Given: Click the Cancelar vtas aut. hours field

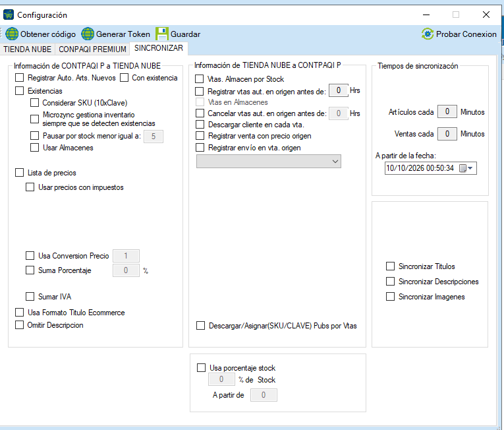Looking at the screenshot, I should coord(339,113).
